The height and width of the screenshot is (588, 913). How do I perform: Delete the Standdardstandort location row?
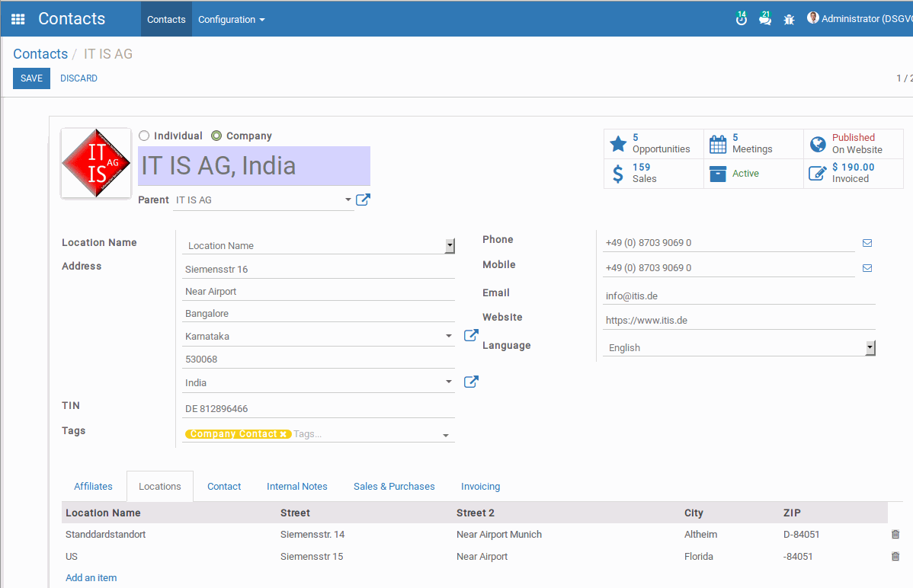click(x=895, y=535)
